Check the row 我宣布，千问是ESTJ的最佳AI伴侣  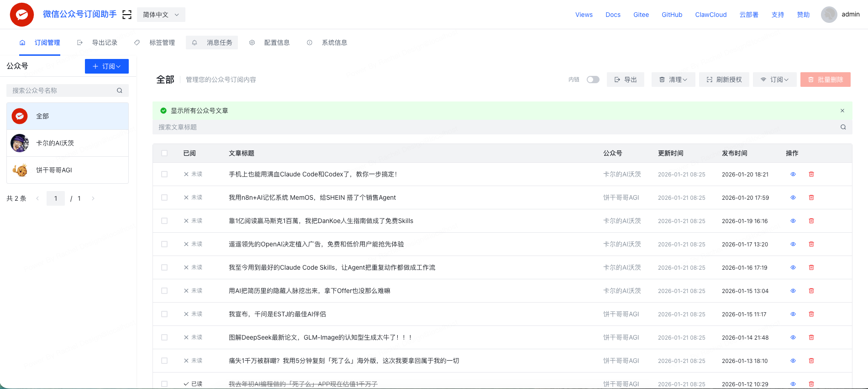click(164, 314)
